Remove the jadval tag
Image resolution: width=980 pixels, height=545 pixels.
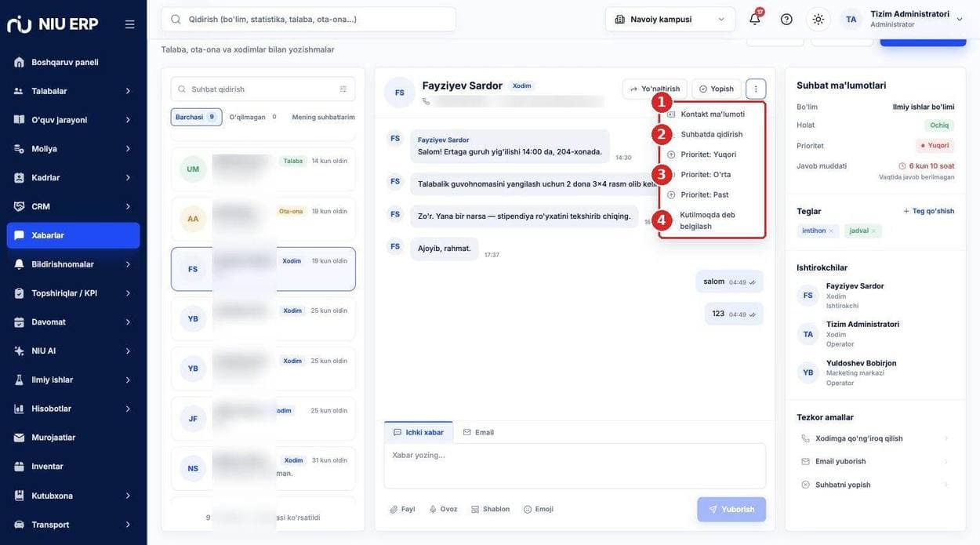click(x=873, y=231)
